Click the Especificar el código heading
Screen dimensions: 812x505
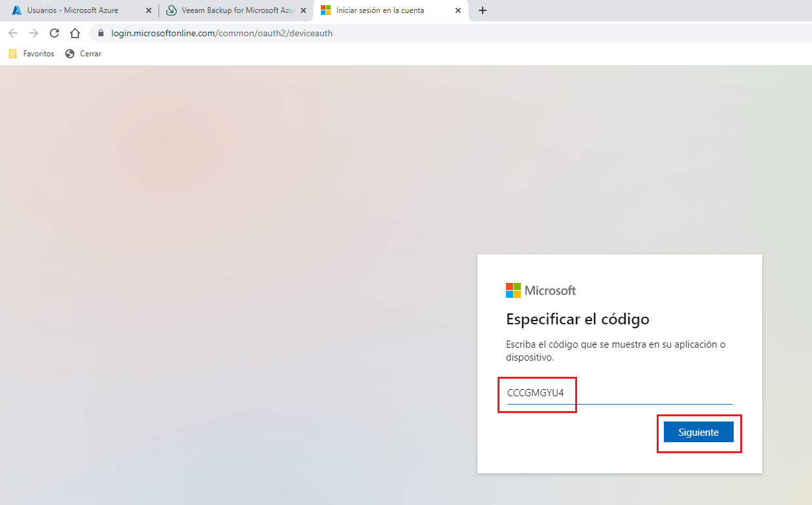(577, 319)
